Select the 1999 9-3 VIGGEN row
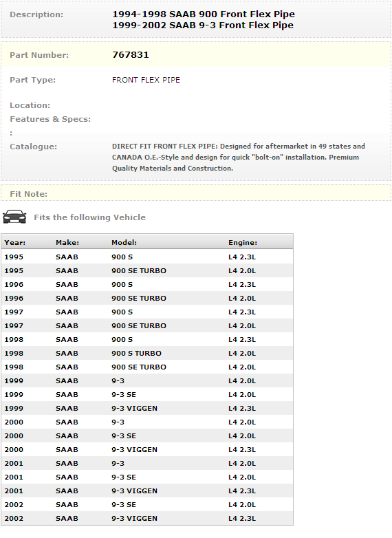Image resolution: width=392 pixels, height=538 pixels. click(147, 408)
